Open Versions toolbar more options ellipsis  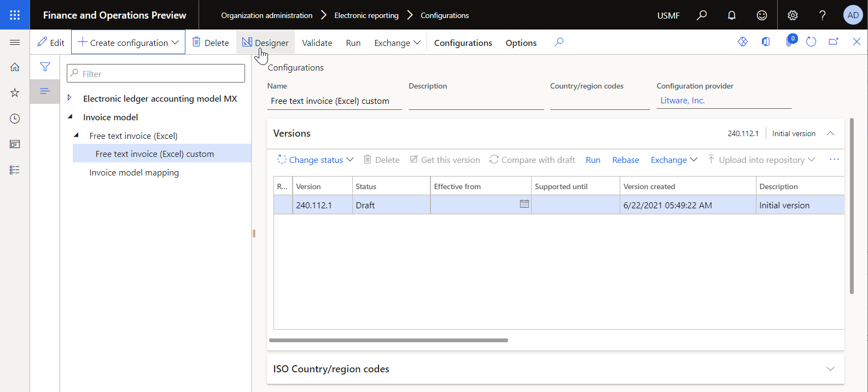tap(834, 159)
